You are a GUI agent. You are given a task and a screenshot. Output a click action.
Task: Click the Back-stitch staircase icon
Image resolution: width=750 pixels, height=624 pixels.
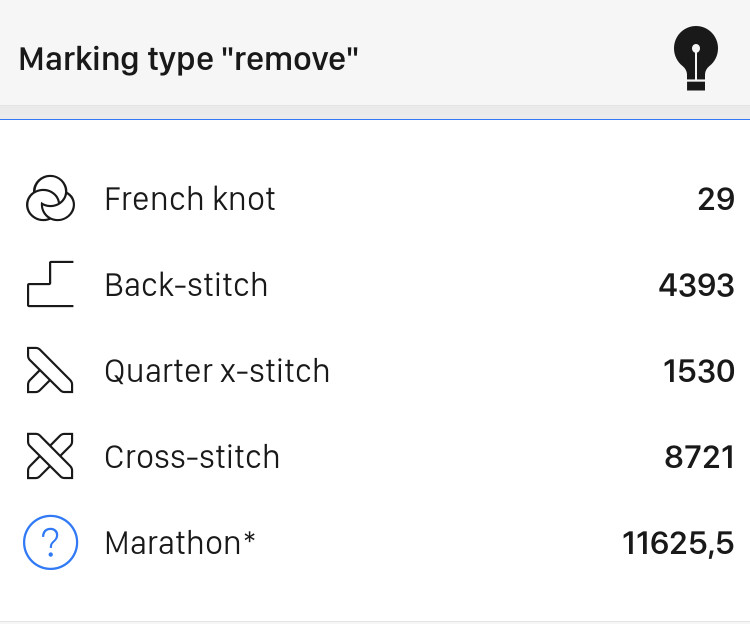(x=50, y=284)
